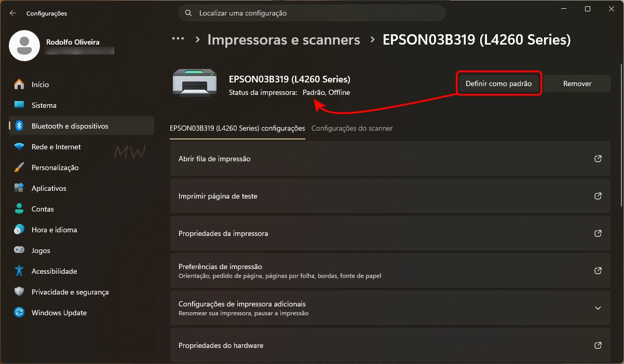Image resolution: width=624 pixels, height=364 pixels.
Task: Select the Sistema monitor icon
Action: pyautogui.click(x=19, y=105)
